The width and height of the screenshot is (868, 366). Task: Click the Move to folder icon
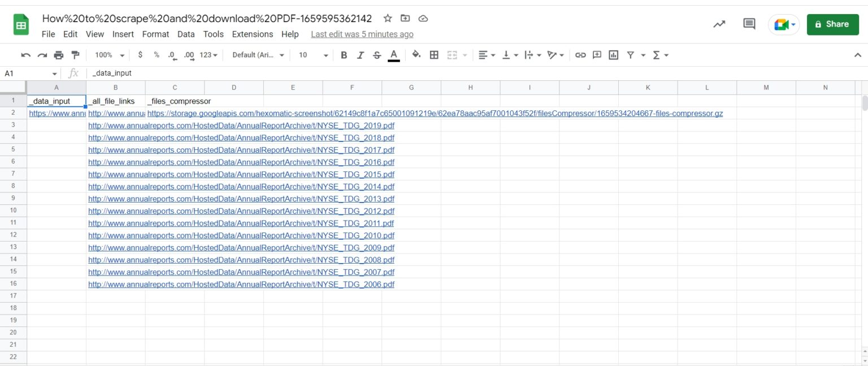405,18
